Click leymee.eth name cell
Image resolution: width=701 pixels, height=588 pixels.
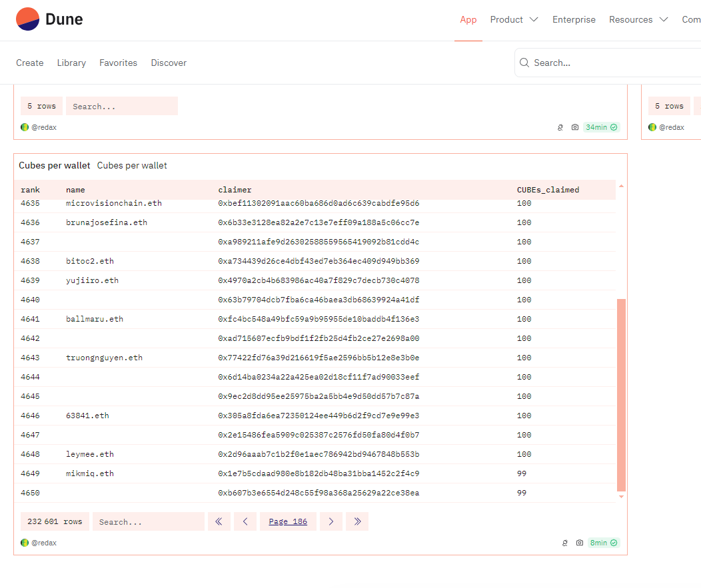(90, 454)
